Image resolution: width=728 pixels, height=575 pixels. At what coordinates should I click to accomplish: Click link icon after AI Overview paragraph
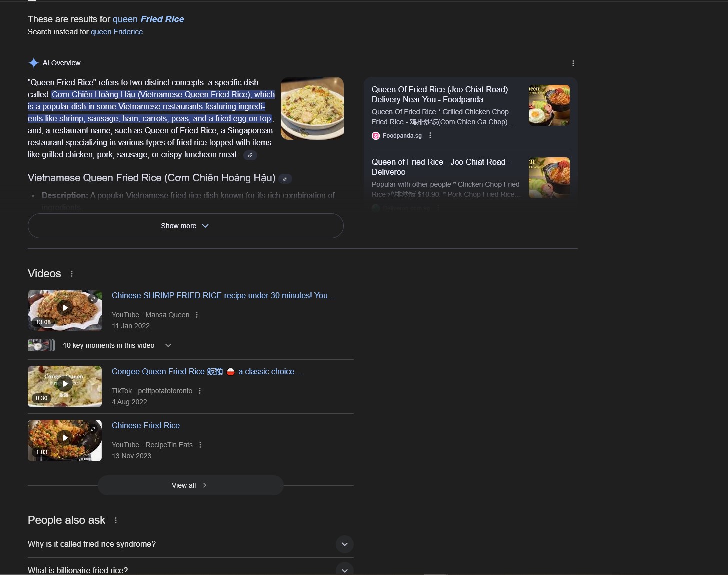click(250, 155)
